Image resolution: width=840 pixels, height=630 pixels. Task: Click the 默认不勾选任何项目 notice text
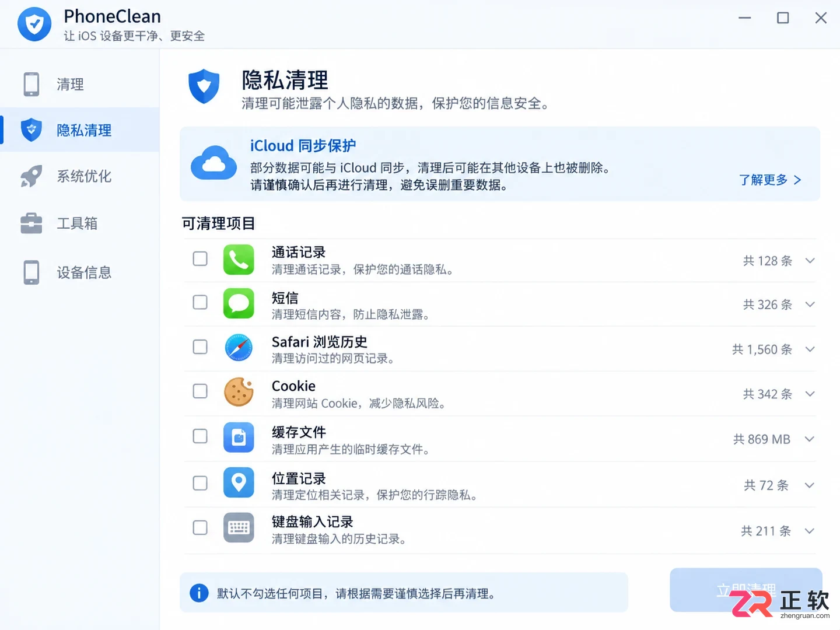[x=356, y=593]
